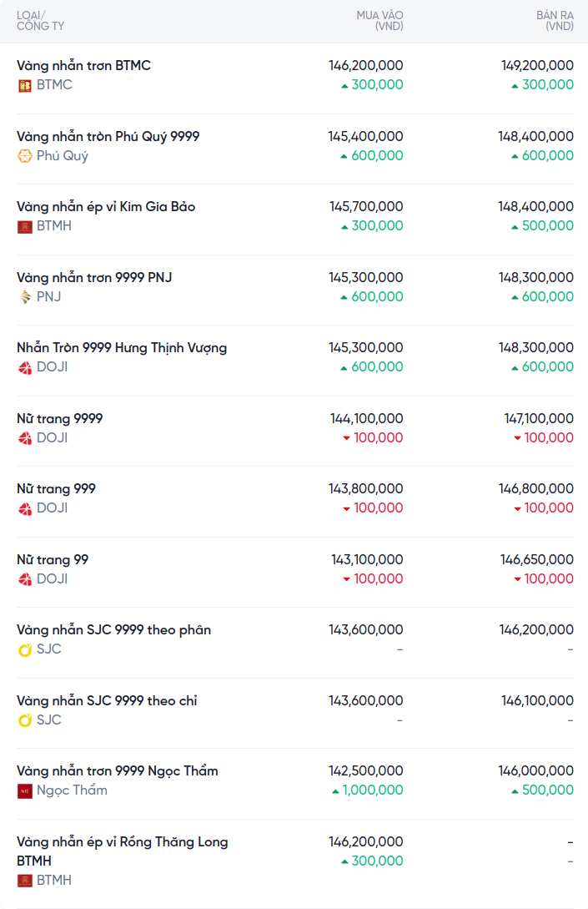This screenshot has height=909, width=588.
Task: Click the BÁN RA column header
Action: [x=555, y=21]
